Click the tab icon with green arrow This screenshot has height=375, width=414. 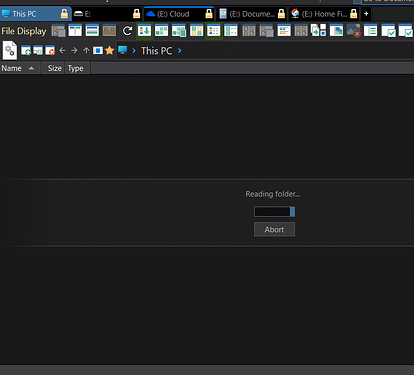pyautogui.click(x=38, y=50)
